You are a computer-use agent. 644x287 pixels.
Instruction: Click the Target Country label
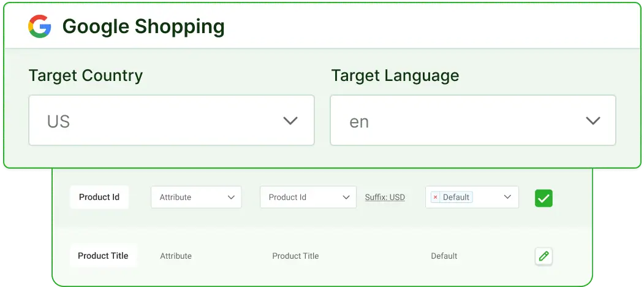click(x=86, y=75)
